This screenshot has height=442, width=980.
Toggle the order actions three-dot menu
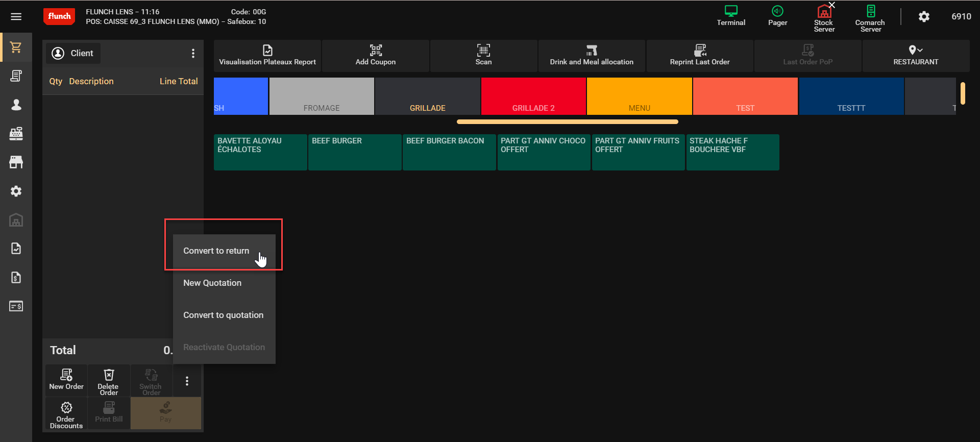click(187, 381)
